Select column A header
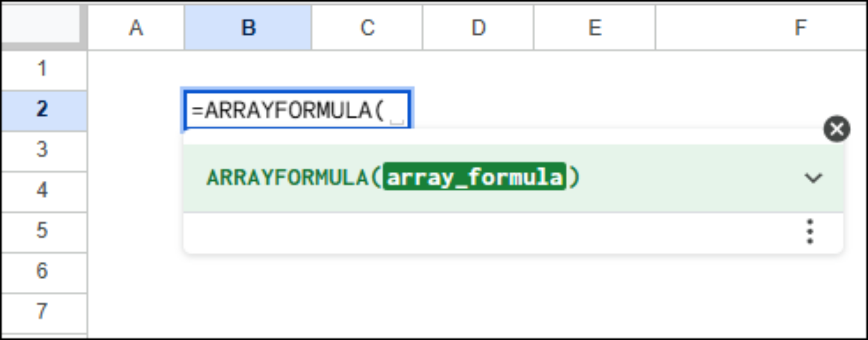The width and height of the screenshot is (868, 340). [x=136, y=28]
